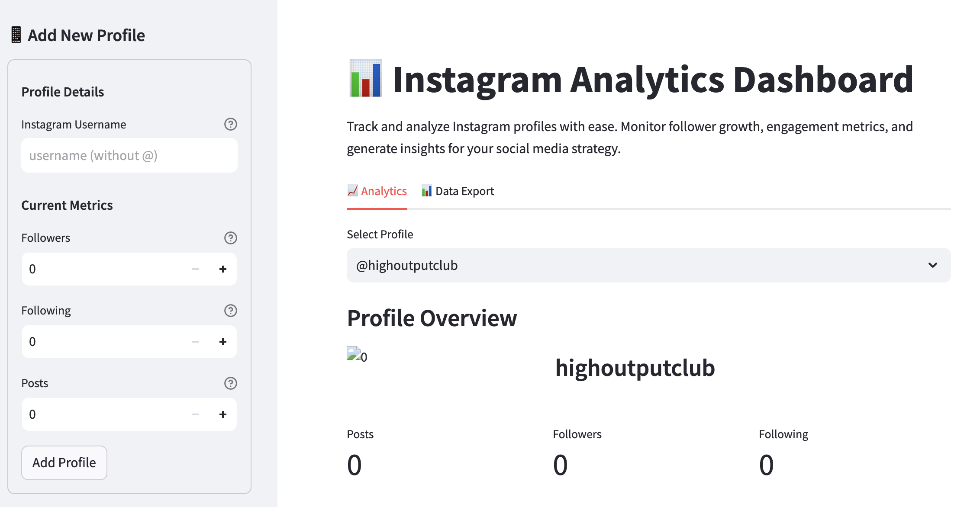Switch to the Data Export tab

point(458,191)
